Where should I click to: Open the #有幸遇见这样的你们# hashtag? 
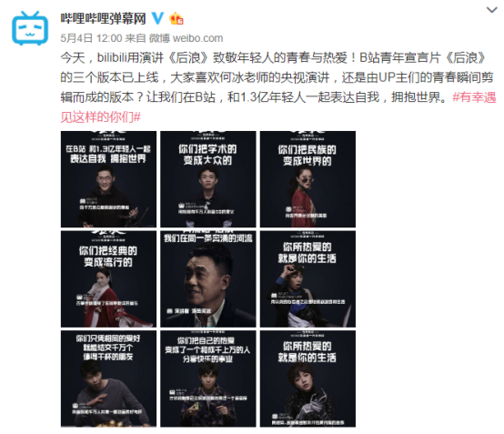coord(278,107)
